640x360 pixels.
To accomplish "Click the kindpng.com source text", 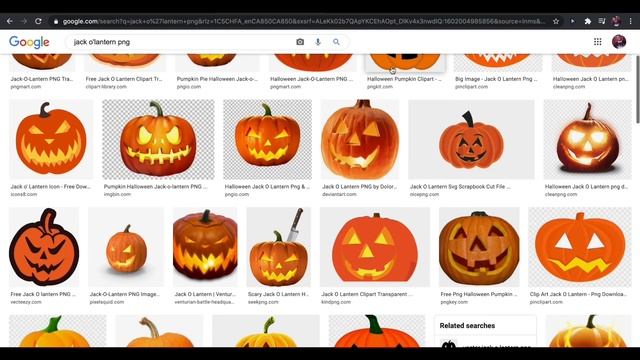I will [x=336, y=302].
